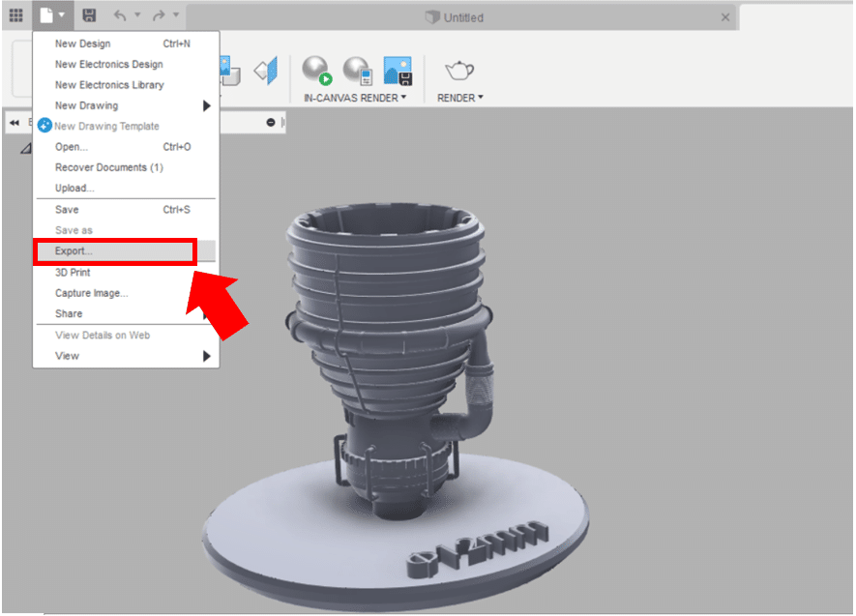The width and height of the screenshot is (856, 616).
Task: Collapse the browser panel double-arrow icon
Action: click(15, 123)
